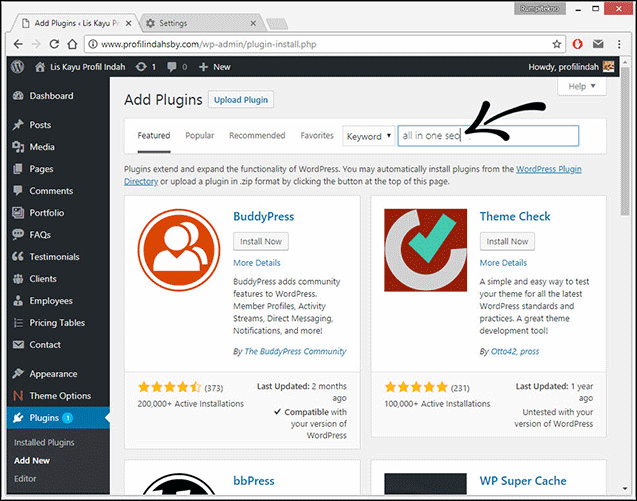Click the browser forward arrow
The width and height of the screenshot is (637, 501).
coord(36,44)
